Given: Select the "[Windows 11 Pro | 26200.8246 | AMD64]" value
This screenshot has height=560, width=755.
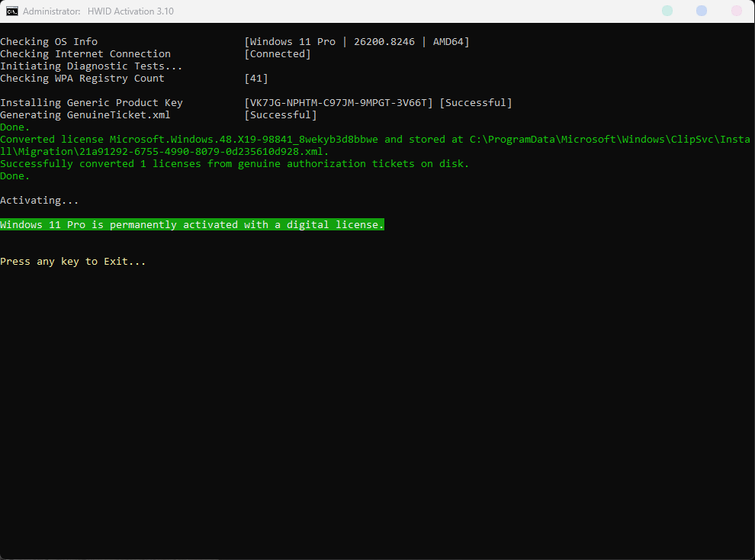Looking at the screenshot, I should coord(357,42).
